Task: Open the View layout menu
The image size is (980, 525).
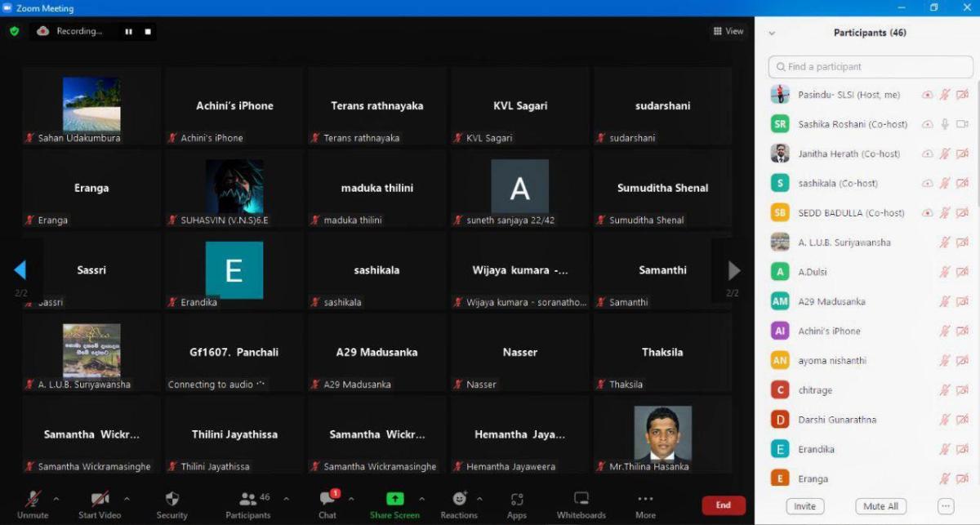Action: pyautogui.click(x=728, y=31)
